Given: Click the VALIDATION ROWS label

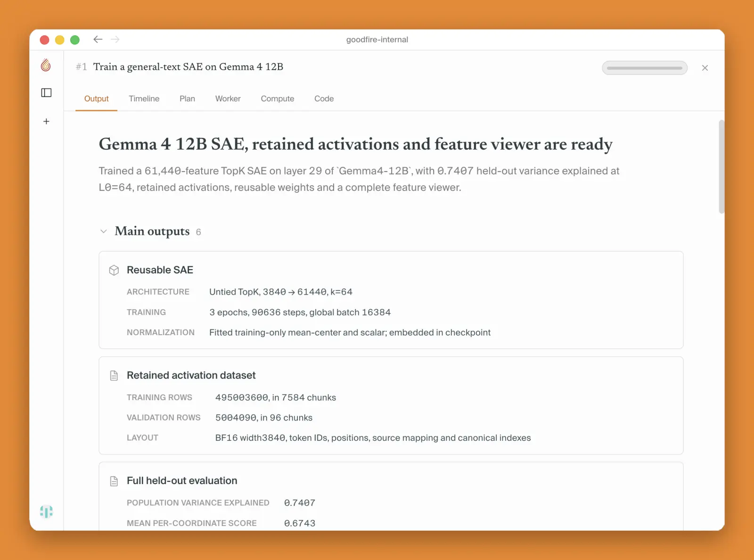Looking at the screenshot, I should (164, 418).
